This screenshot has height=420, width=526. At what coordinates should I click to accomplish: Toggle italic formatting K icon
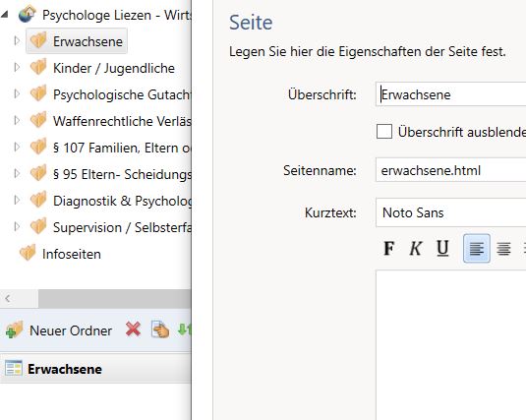coord(416,249)
